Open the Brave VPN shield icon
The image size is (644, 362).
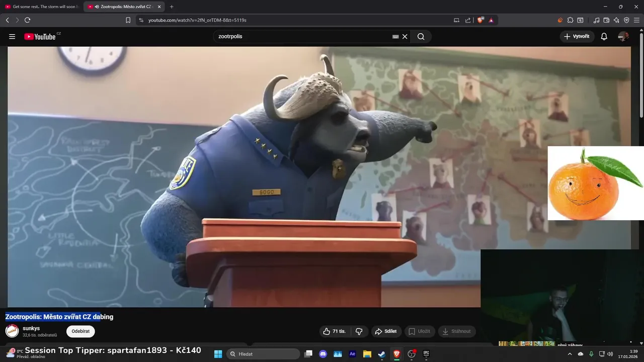click(x=626, y=20)
